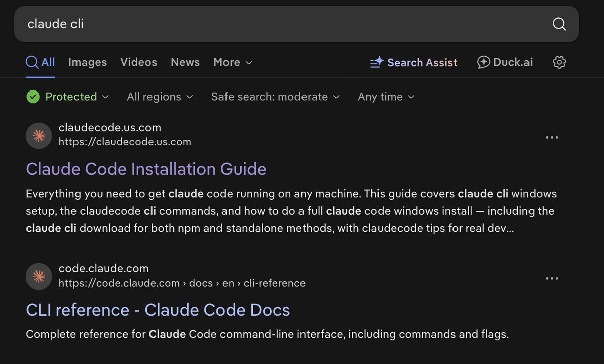604x364 pixels.
Task: Focus the search box containing 'claude cli'
Action: [296, 24]
